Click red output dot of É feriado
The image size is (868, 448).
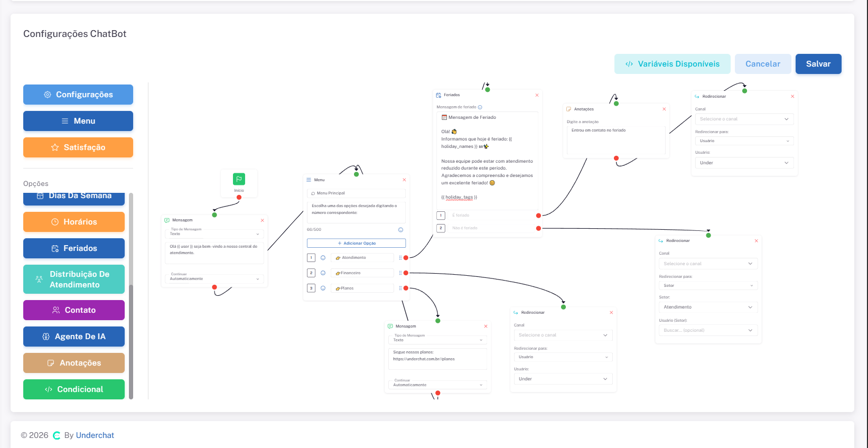point(538,216)
